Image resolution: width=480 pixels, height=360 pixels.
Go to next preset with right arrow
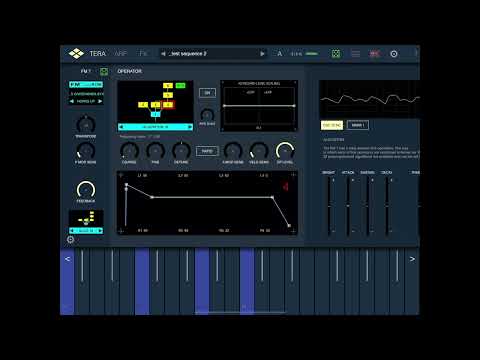(262, 54)
